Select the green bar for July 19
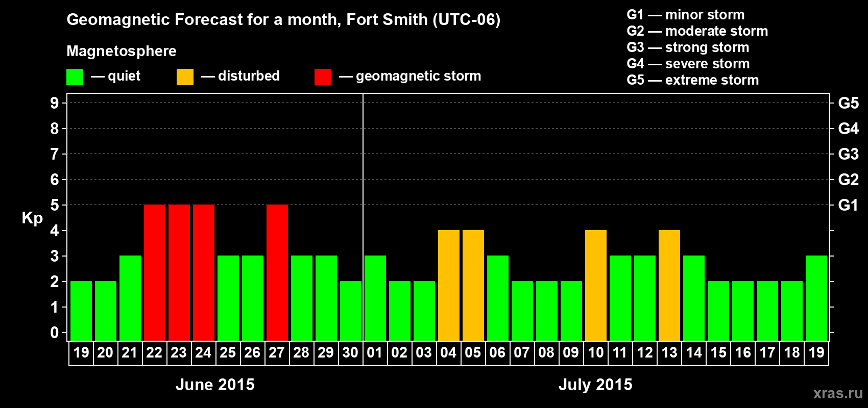The height and width of the screenshot is (408, 868). coord(816,298)
